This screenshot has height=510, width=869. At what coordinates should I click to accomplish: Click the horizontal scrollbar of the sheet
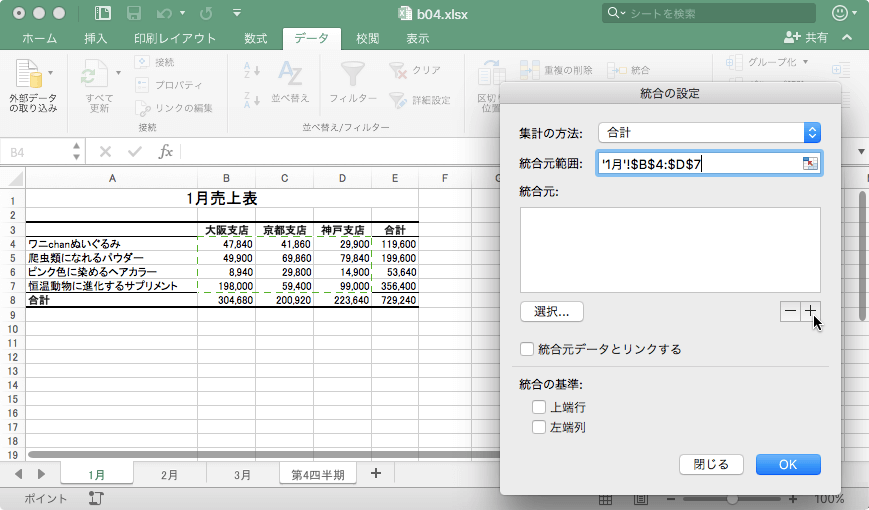[x=264, y=455]
